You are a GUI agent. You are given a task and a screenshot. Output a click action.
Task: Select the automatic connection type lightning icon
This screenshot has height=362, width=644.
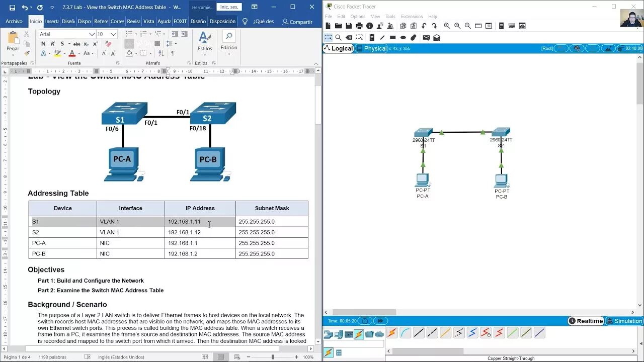pyautogui.click(x=392, y=333)
